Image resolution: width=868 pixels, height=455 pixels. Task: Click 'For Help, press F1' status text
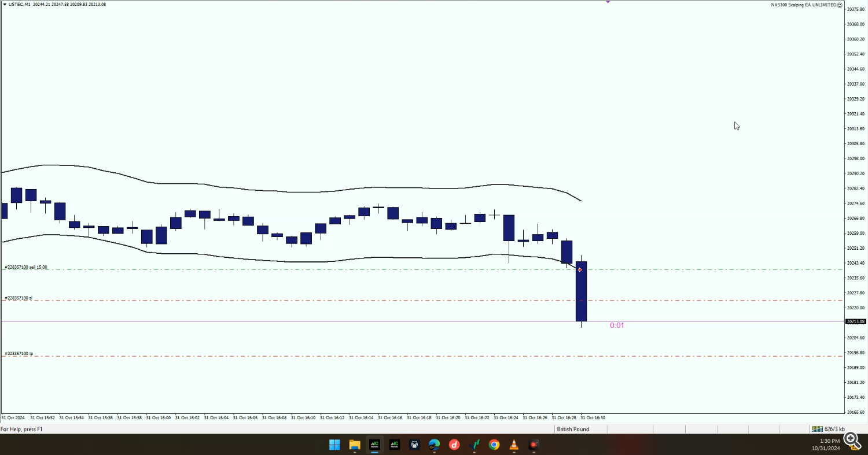(21, 429)
